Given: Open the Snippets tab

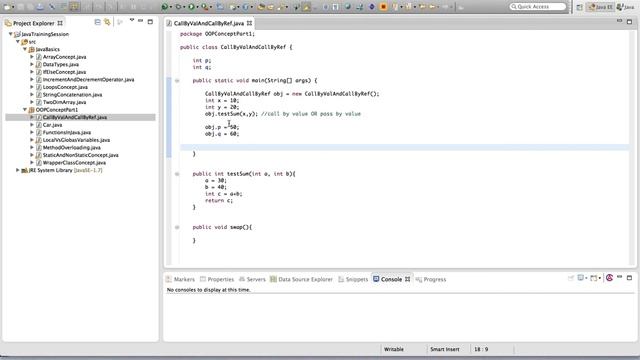Looking at the screenshot, I should (353, 279).
